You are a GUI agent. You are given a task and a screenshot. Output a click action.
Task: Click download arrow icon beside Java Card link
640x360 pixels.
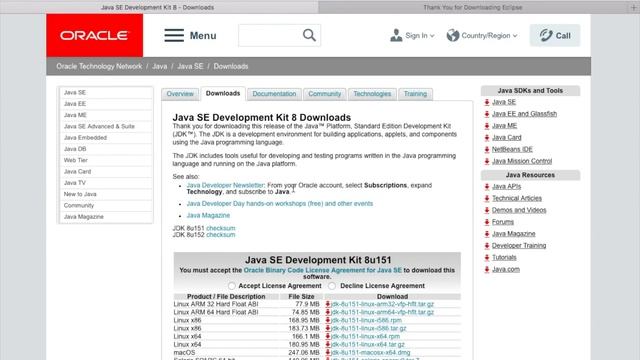click(x=487, y=138)
